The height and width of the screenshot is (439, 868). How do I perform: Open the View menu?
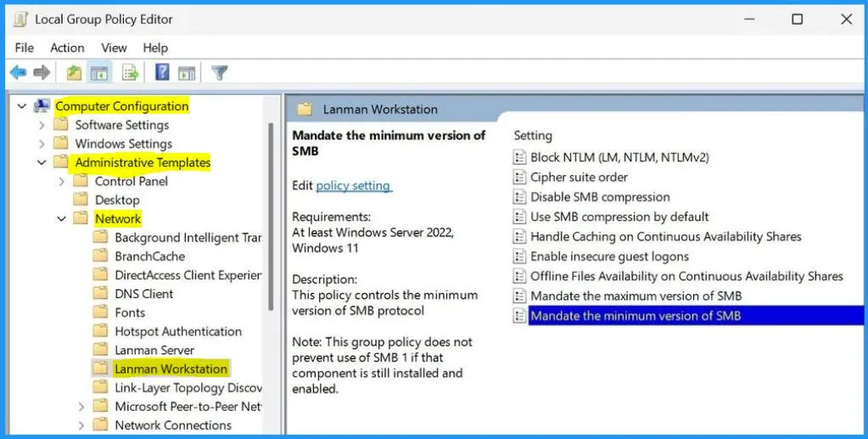click(x=114, y=48)
